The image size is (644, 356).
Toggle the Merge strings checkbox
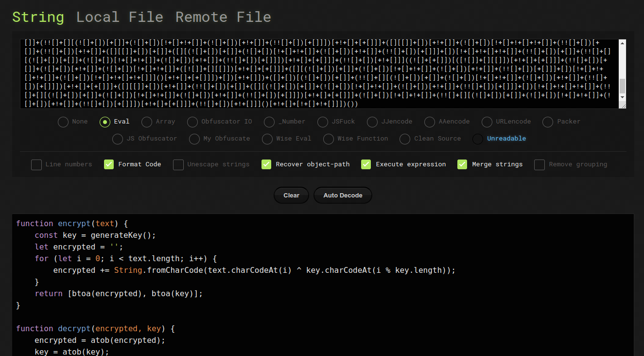point(463,164)
